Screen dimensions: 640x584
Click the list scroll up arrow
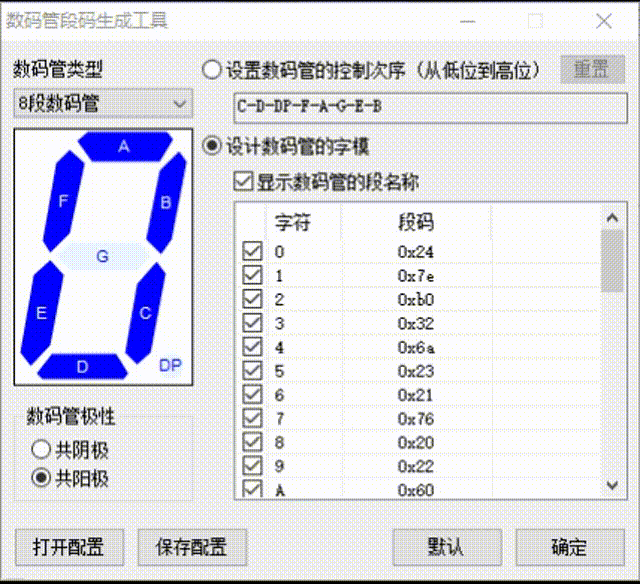(x=612, y=218)
